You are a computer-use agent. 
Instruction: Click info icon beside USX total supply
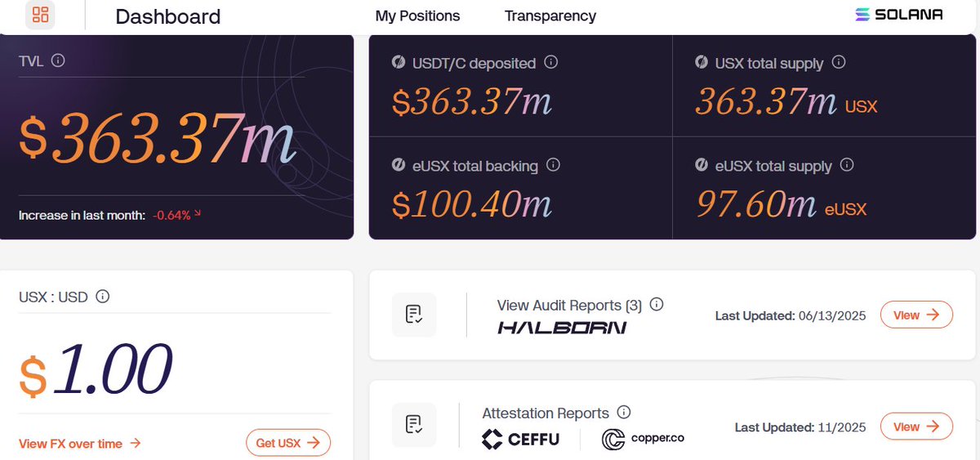click(x=838, y=62)
